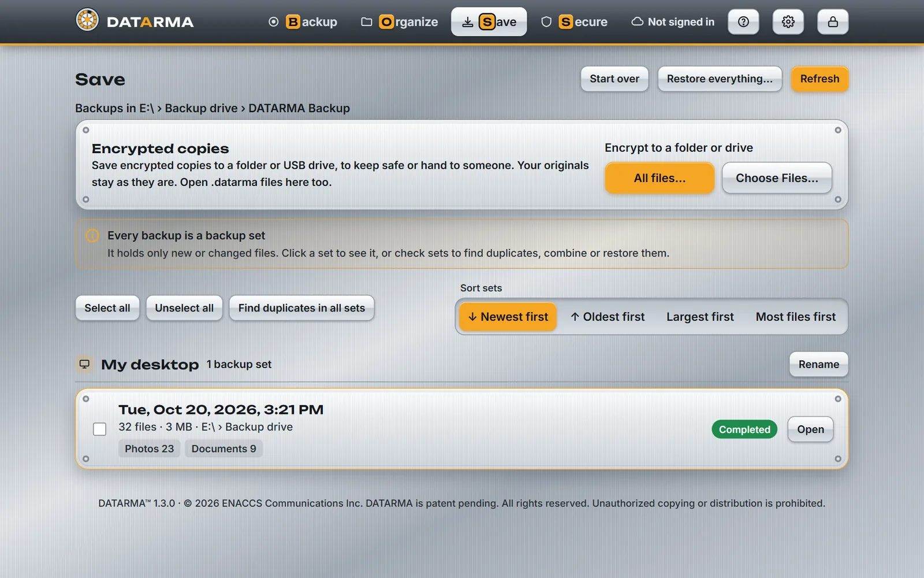924x578 pixels.
Task: Click Restore everything button
Action: tap(720, 79)
